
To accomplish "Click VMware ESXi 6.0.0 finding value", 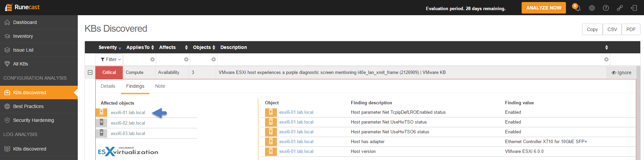I will (x=524, y=151).
